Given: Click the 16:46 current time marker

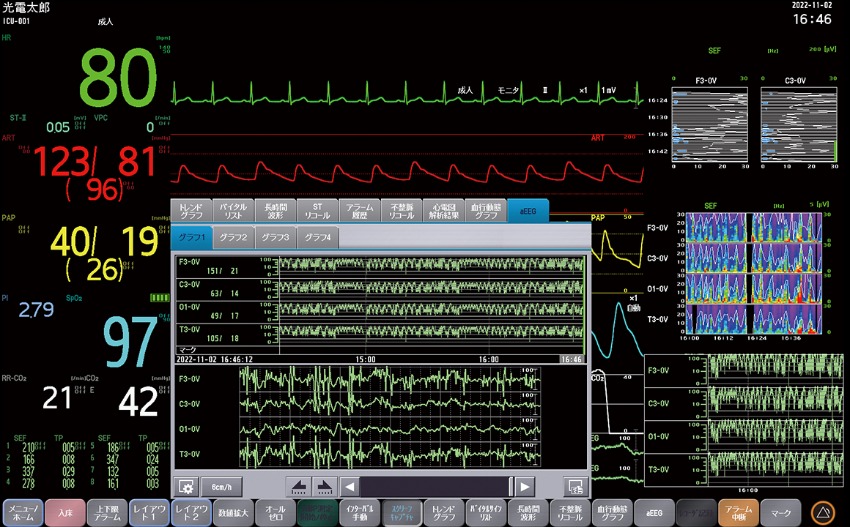Looking at the screenshot, I should pyautogui.click(x=571, y=359).
